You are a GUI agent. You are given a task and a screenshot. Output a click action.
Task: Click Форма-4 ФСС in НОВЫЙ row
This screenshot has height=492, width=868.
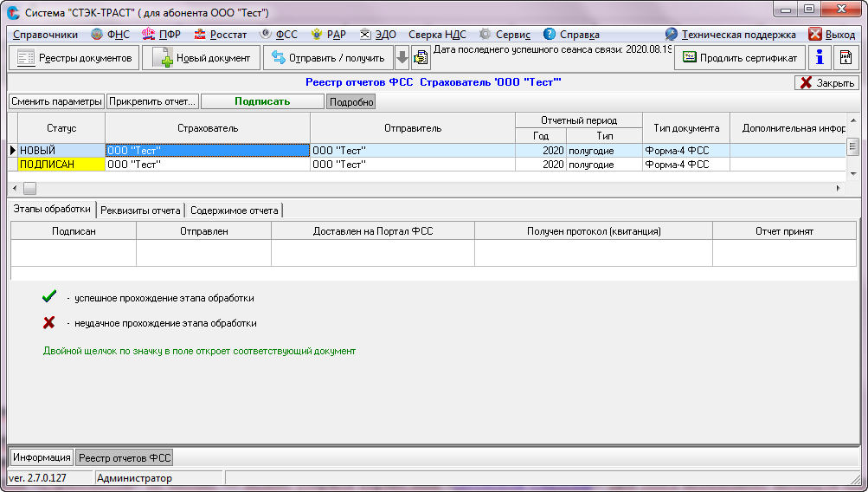coord(686,150)
